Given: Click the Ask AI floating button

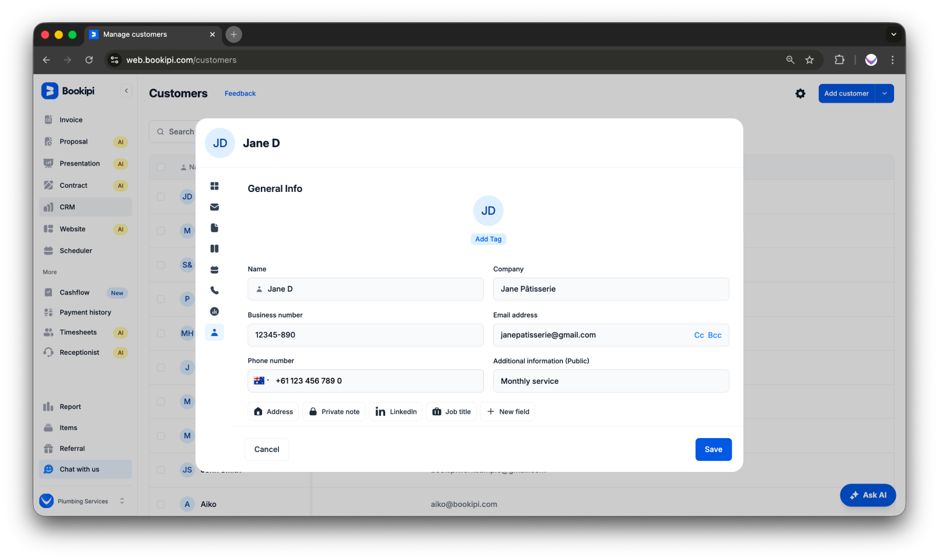Looking at the screenshot, I should point(868,495).
